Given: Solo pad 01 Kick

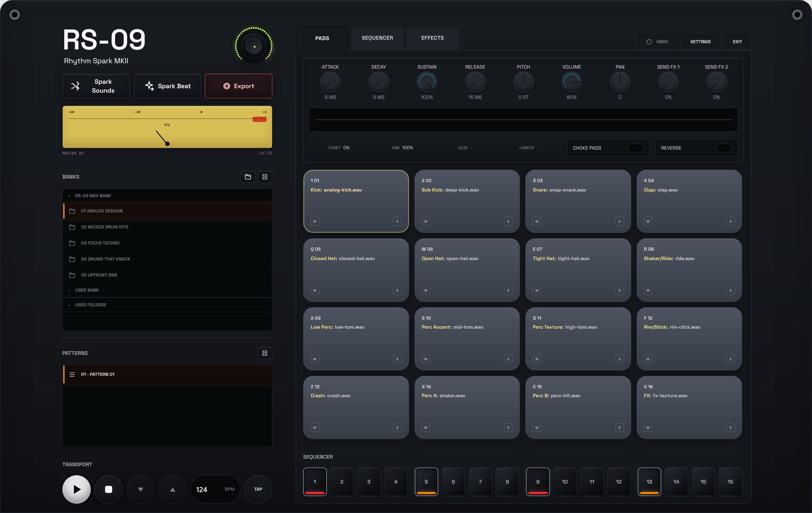Looking at the screenshot, I should 397,221.
